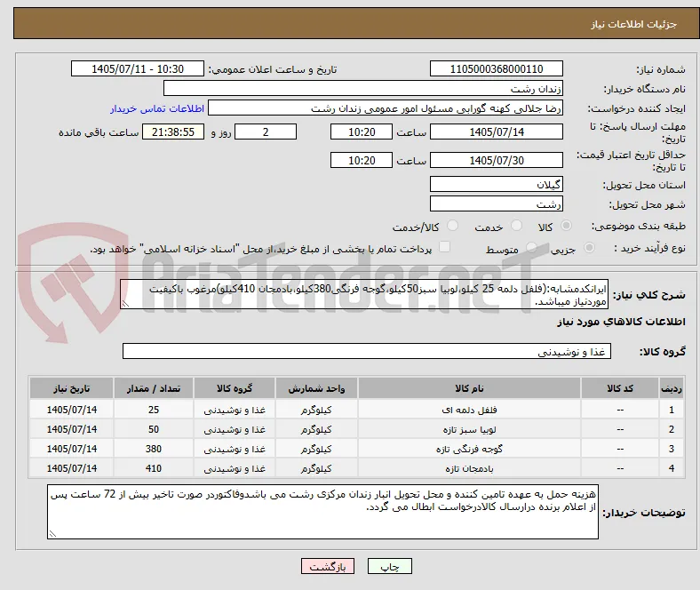Select the کالا radio button
The height and width of the screenshot is (590, 700).
coord(566,226)
